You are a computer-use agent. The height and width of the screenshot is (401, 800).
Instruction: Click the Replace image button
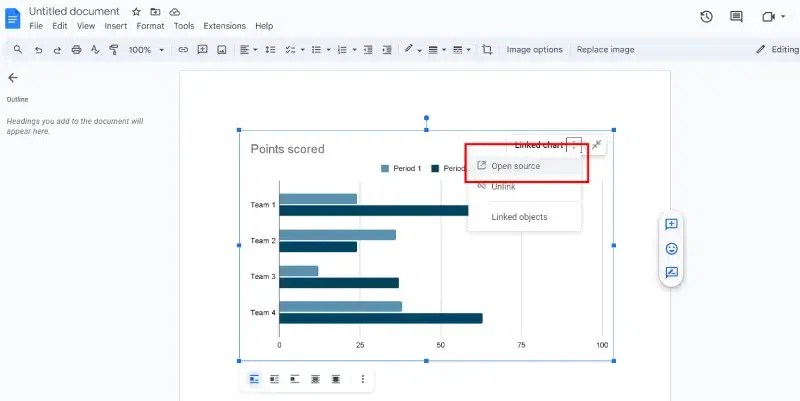coord(605,49)
